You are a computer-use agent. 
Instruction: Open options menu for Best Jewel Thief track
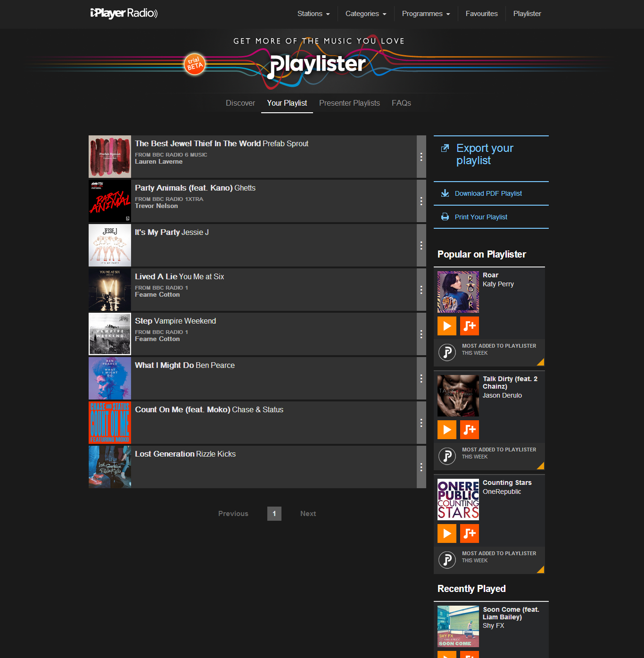[421, 157]
